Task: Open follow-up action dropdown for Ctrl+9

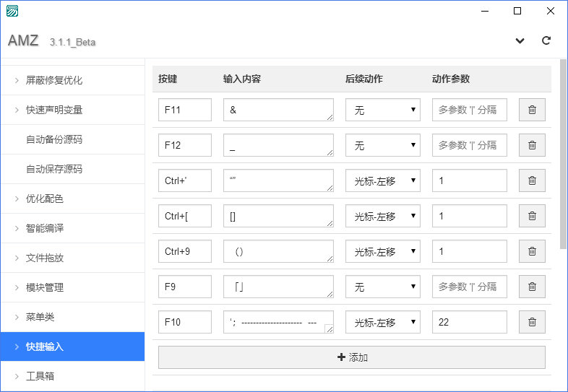Action: (382, 251)
